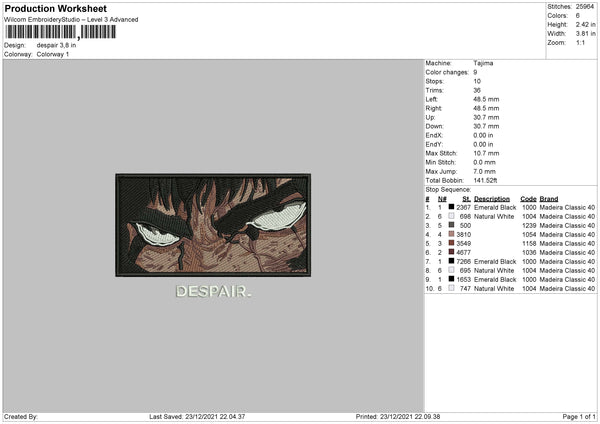This screenshot has height=424, width=600.
Task: Click thread code 1158 in row 5
Action: point(529,243)
